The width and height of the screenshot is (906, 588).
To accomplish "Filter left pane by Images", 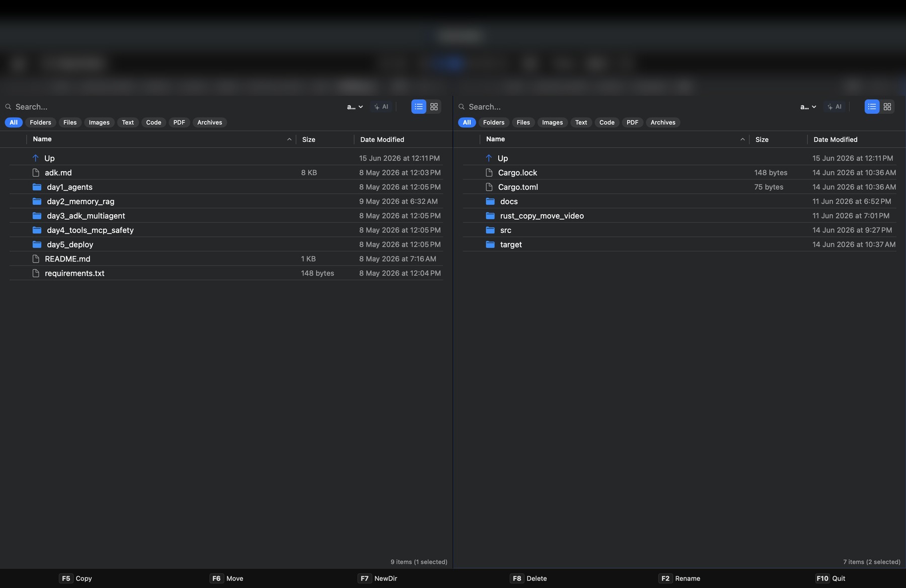I will click(99, 122).
